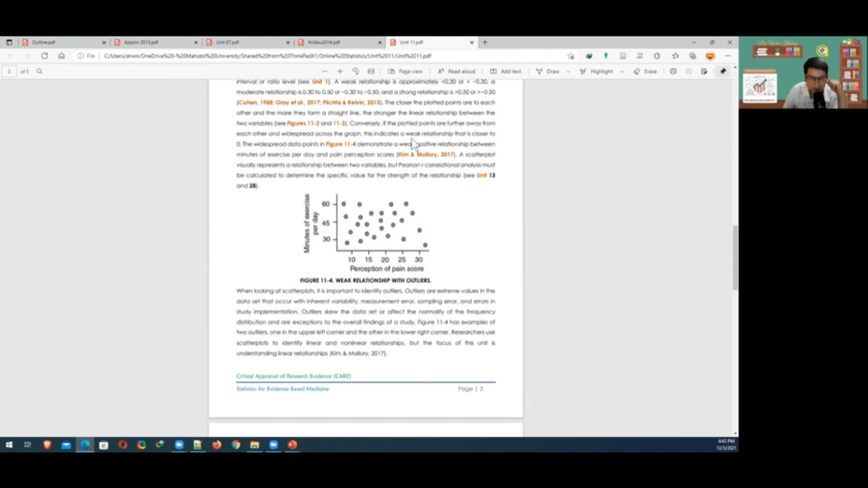Switch to the Azzolin 2013.pdf tab
This screenshot has width=868, height=488.
coord(154,42)
